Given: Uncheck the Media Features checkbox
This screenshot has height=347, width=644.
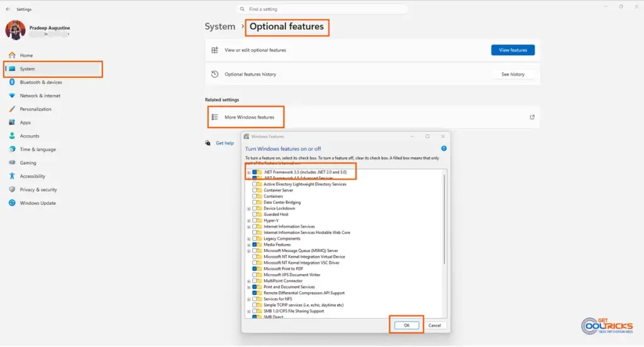Looking at the screenshot, I should tap(254, 245).
